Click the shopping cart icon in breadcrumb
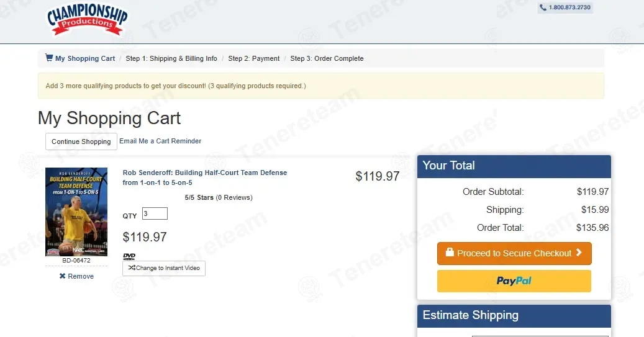The height and width of the screenshot is (337, 644). [49, 58]
